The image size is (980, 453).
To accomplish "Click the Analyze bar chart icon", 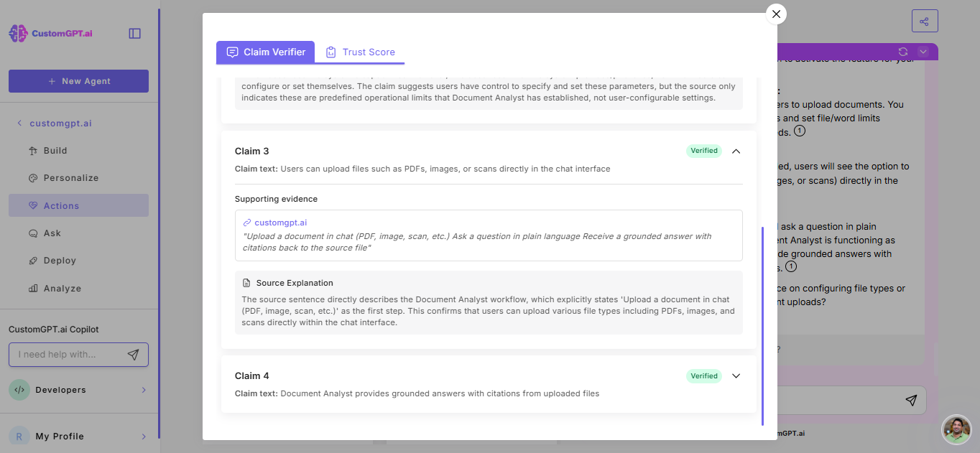I will coord(32,289).
